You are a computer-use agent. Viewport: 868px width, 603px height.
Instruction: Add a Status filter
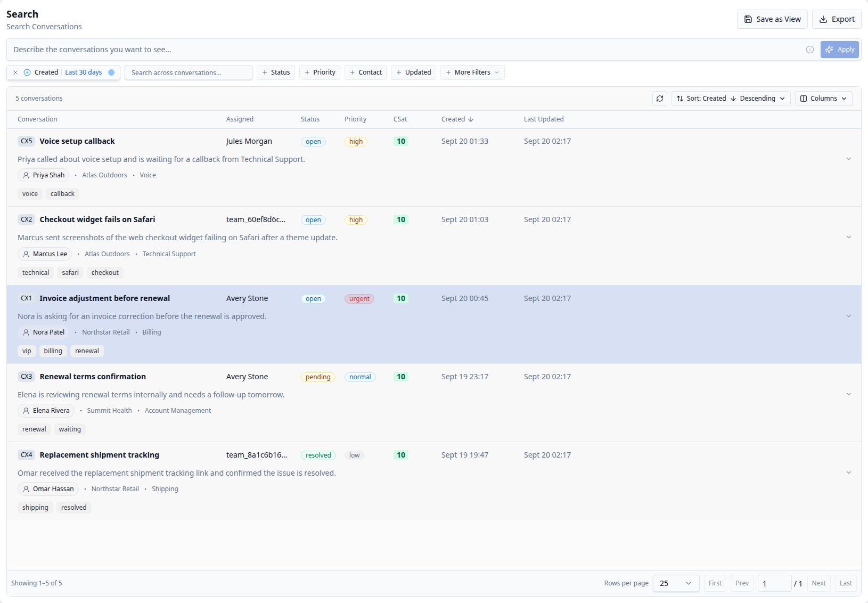[x=276, y=72]
